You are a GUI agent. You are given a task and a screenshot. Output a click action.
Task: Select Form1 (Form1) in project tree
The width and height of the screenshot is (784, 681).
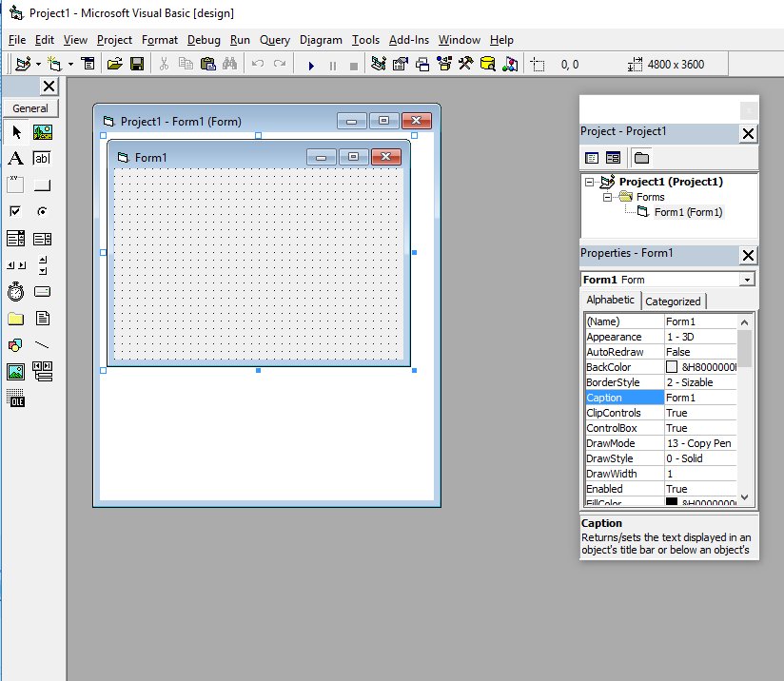coord(687,212)
